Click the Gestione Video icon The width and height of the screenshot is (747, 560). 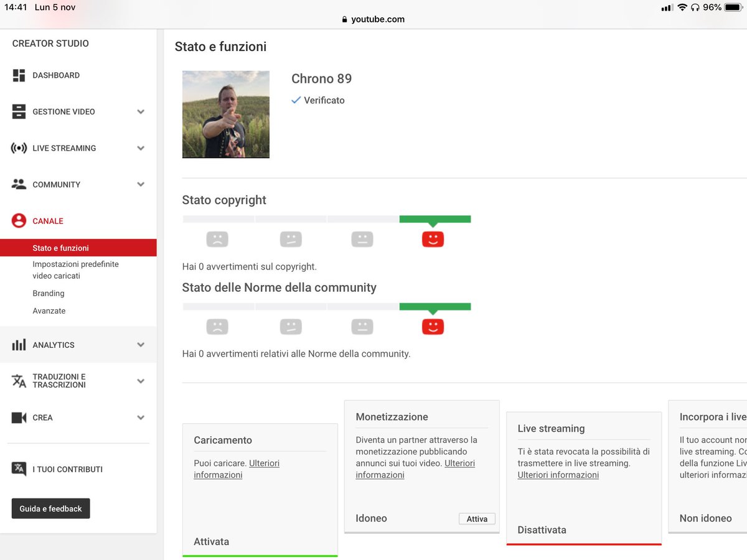[x=19, y=112]
